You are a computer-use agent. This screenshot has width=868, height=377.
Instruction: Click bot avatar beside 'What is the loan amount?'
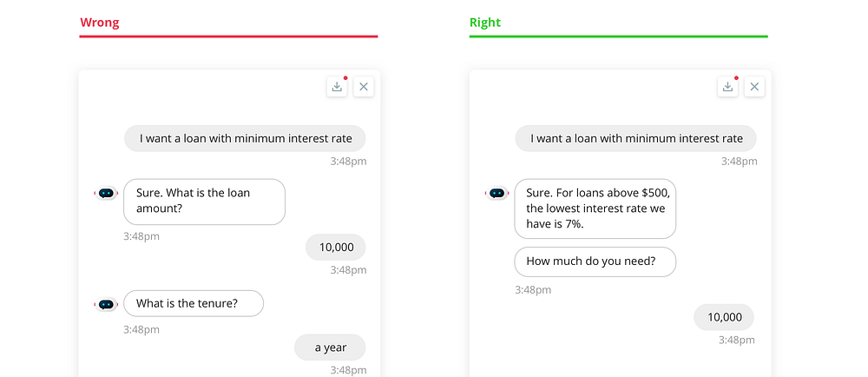point(106,193)
